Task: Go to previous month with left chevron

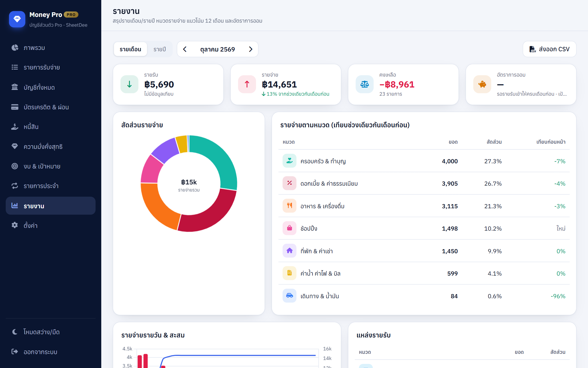Action: point(185,49)
